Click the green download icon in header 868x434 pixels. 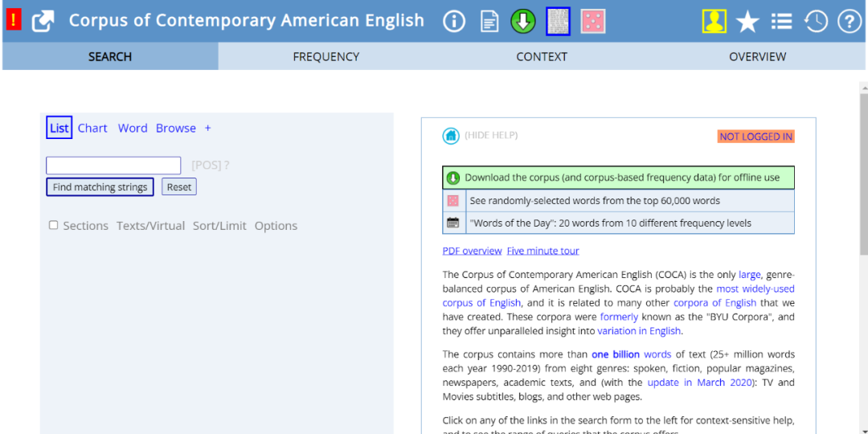coord(523,22)
